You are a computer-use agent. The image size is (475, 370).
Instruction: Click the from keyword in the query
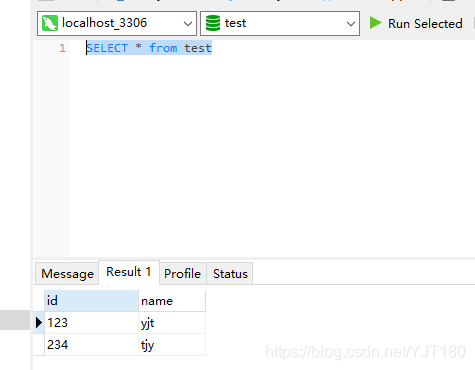tap(163, 48)
